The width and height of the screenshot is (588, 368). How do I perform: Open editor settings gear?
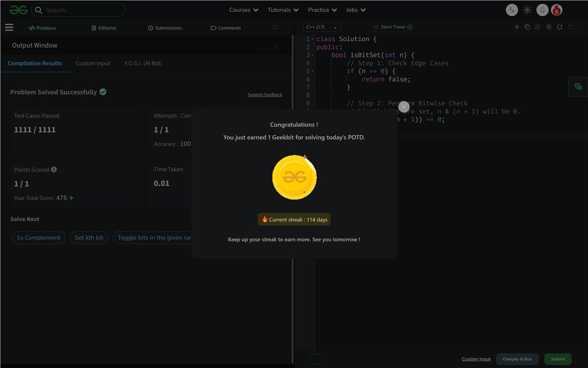pos(548,27)
